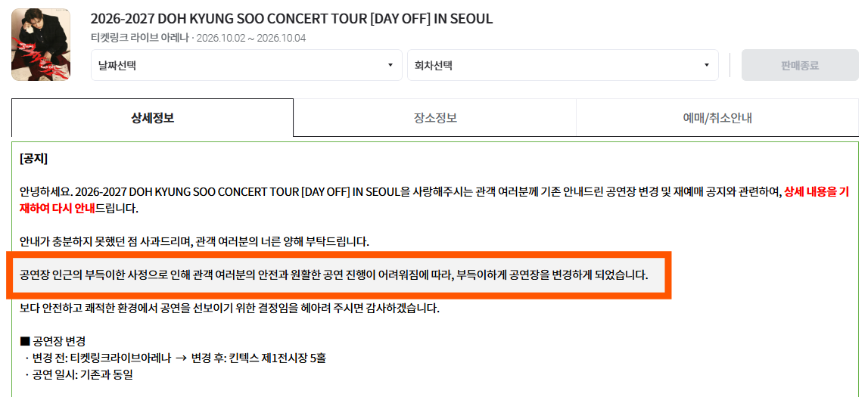Screen dimensions: 868x397
Task: Click the arrow of the 회차선택 dropdown
Action: point(706,65)
